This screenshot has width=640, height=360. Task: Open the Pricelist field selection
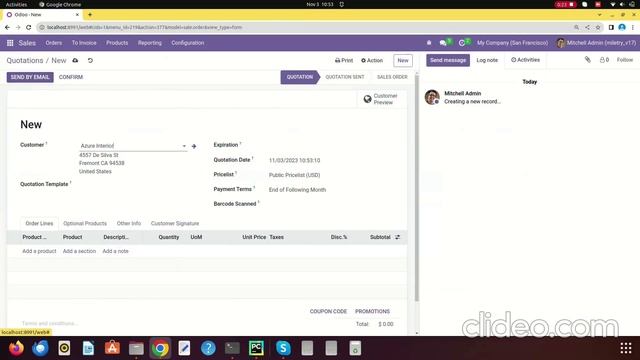tap(294, 175)
